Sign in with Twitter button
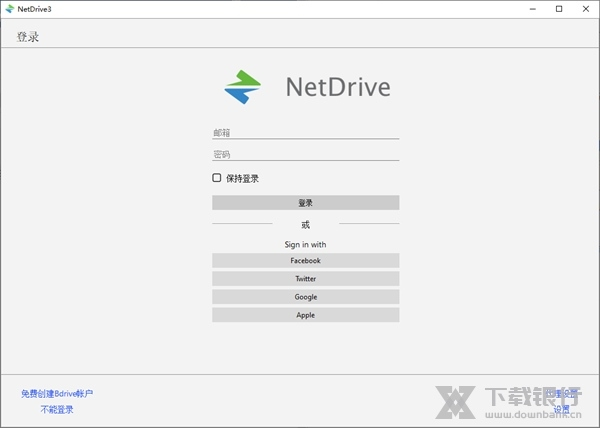Screen dimensions: 600x428 pyautogui.click(x=305, y=279)
